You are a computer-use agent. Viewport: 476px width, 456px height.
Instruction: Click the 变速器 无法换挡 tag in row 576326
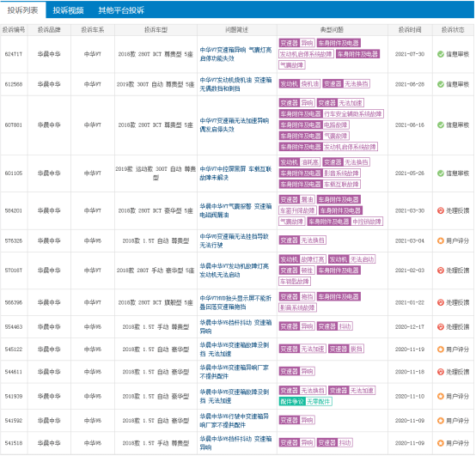click(x=302, y=240)
